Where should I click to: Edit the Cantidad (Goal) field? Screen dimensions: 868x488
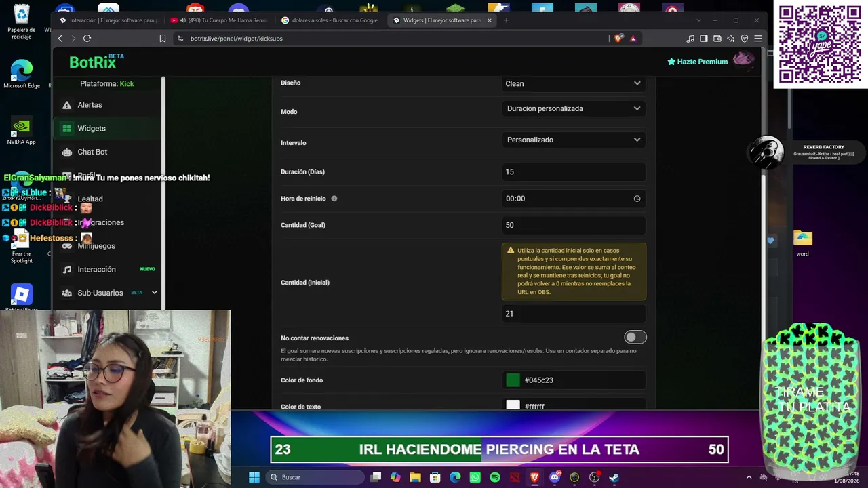click(x=573, y=225)
